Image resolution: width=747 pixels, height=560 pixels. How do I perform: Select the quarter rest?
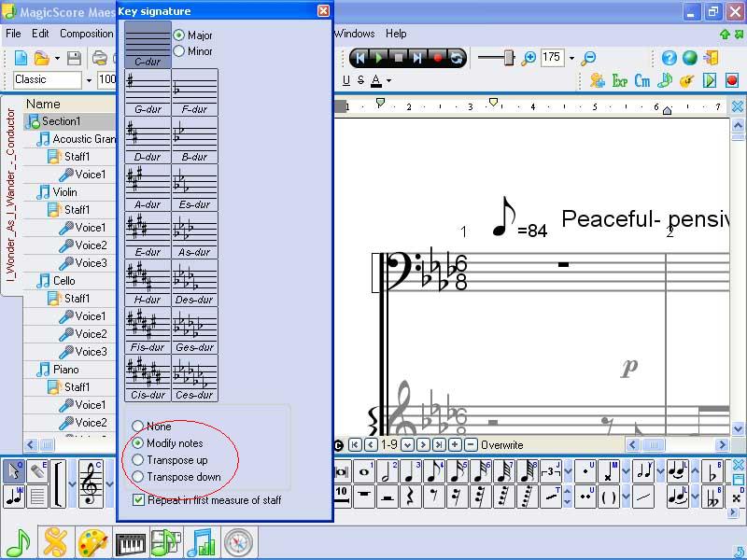pos(411,497)
